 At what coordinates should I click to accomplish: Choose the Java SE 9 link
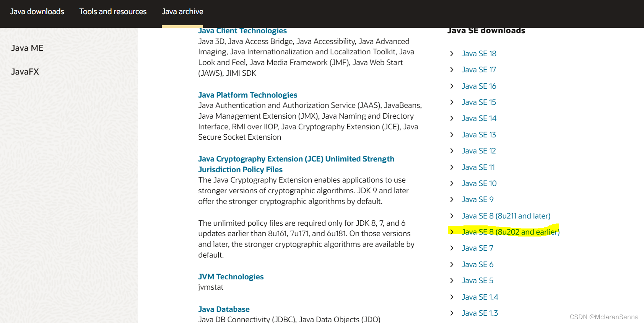click(x=478, y=199)
